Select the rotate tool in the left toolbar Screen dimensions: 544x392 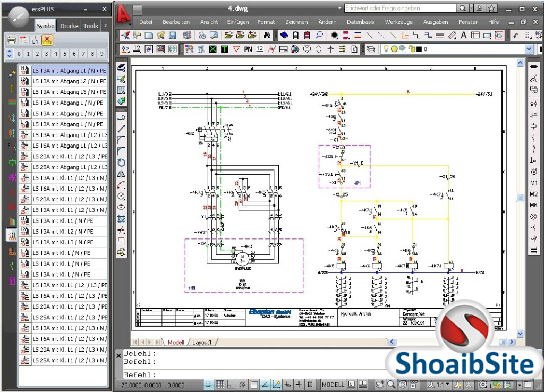coord(121,163)
